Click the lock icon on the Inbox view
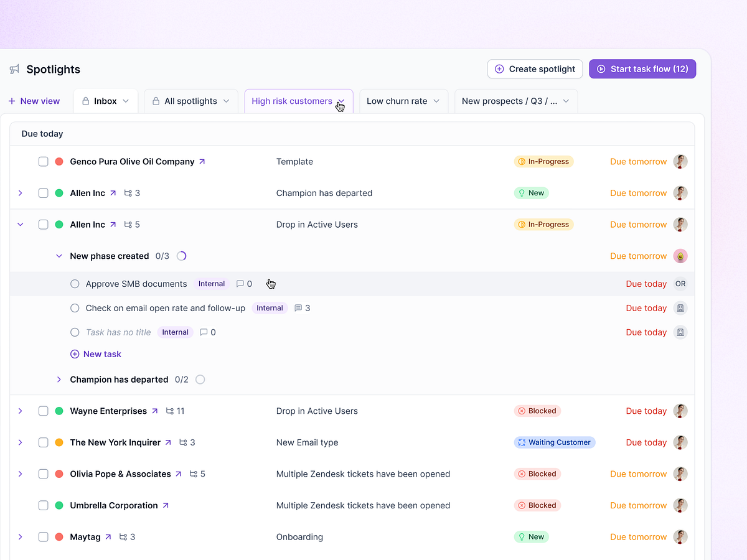747x560 pixels. pyautogui.click(x=87, y=101)
